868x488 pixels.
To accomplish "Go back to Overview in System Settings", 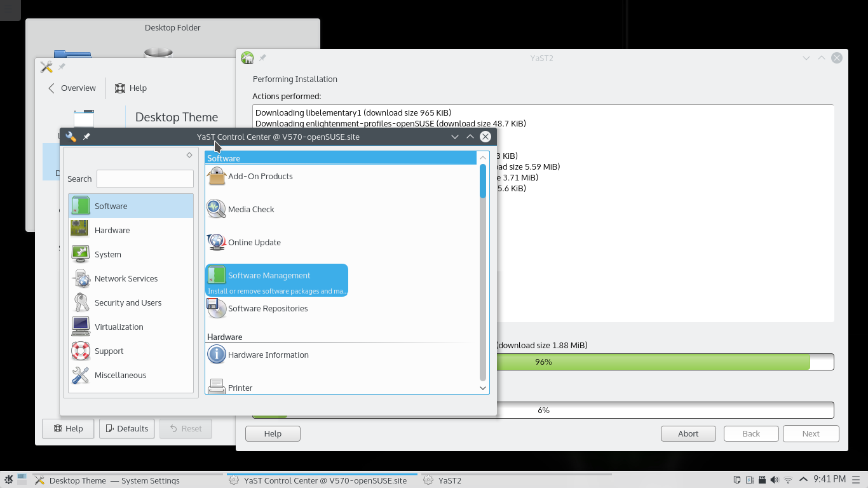I will [72, 88].
